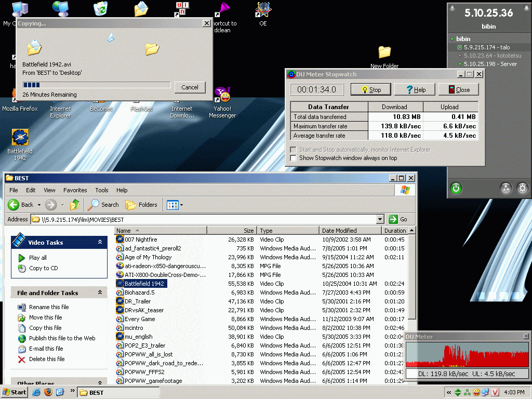This screenshot has height=399, width=532.
Task: Collapse the File and Folder Tasks panel
Action: (x=100, y=293)
